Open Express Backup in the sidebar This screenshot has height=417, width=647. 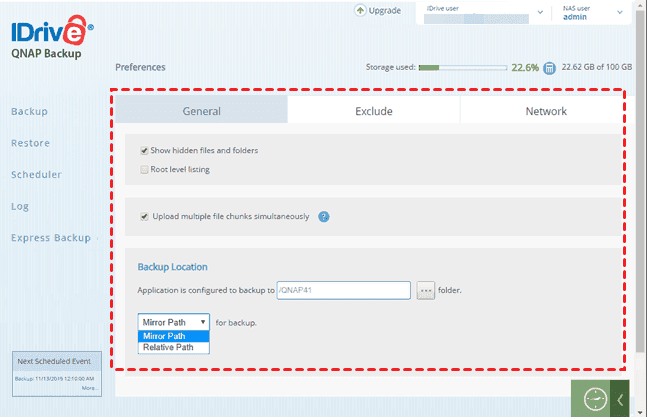(51, 238)
